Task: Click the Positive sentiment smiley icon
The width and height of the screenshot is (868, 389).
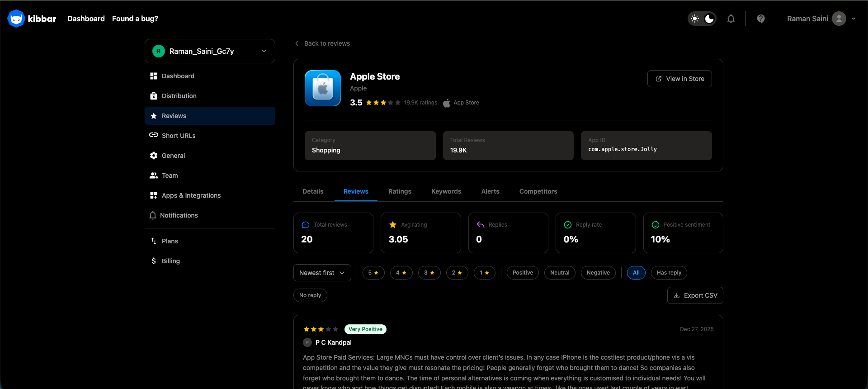Action: pyautogui.click(x=656, y=225)
